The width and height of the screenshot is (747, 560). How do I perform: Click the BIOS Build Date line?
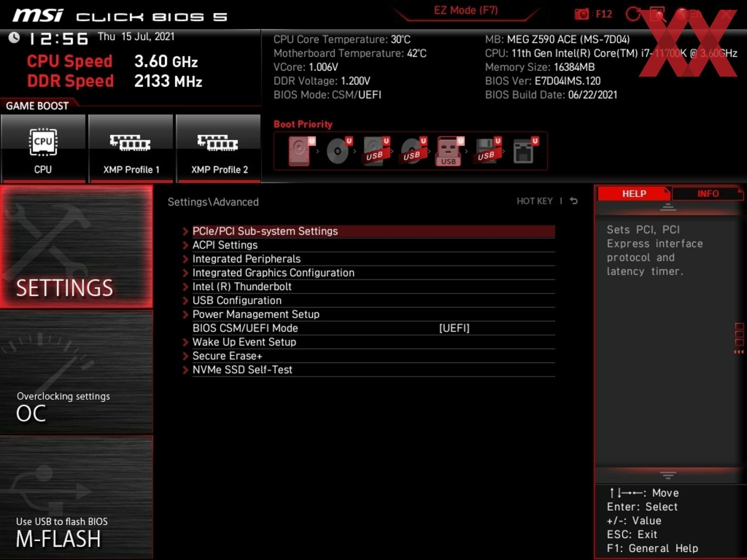click(x=551, y=95)
